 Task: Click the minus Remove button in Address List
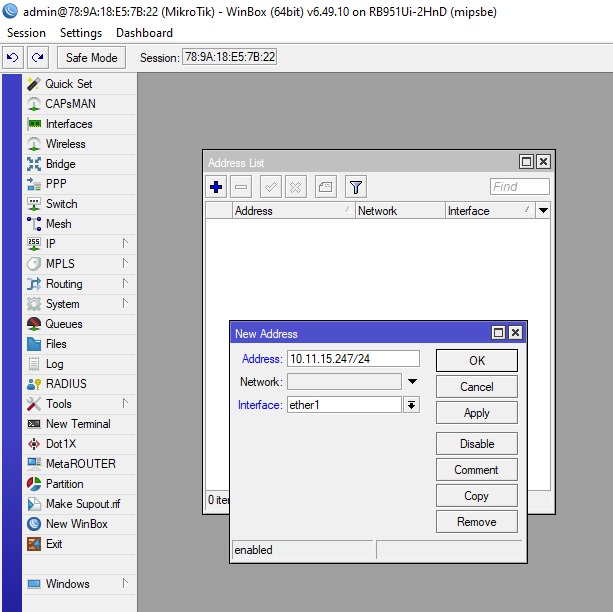pos(241,187)
